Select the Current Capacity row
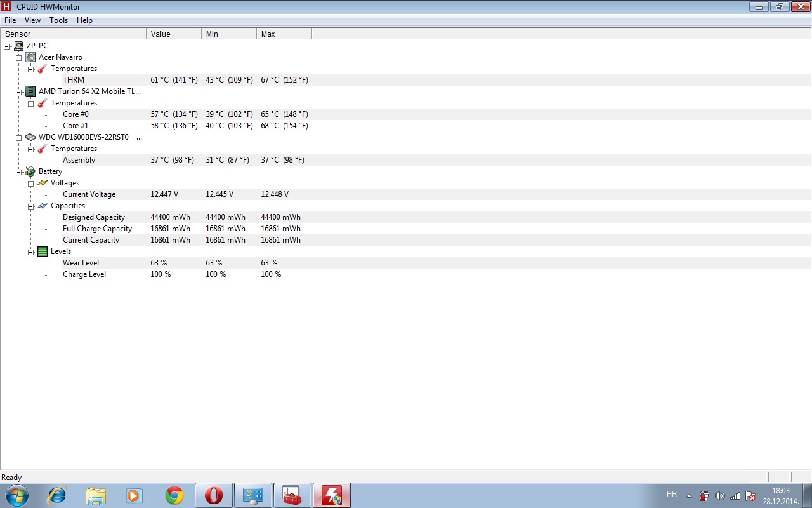 [x=406, y=240]
